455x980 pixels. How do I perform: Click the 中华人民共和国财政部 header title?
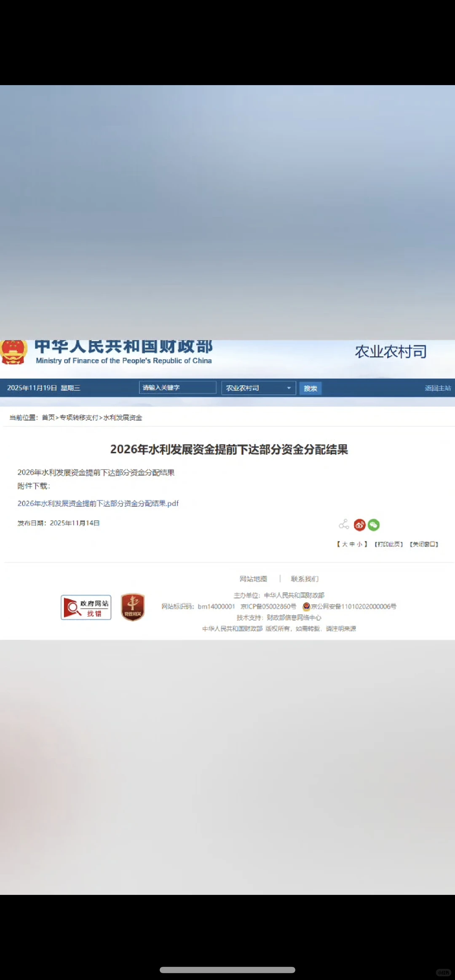click(x=123, y=347)
